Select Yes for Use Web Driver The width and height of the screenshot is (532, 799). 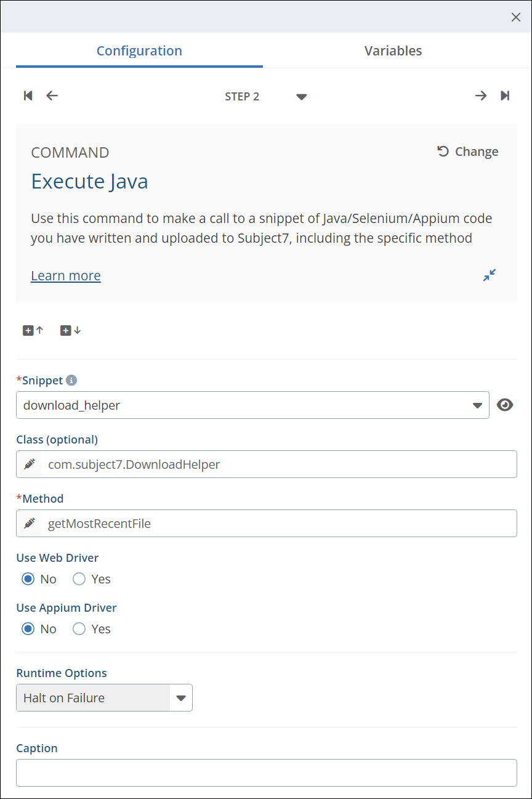79,579
